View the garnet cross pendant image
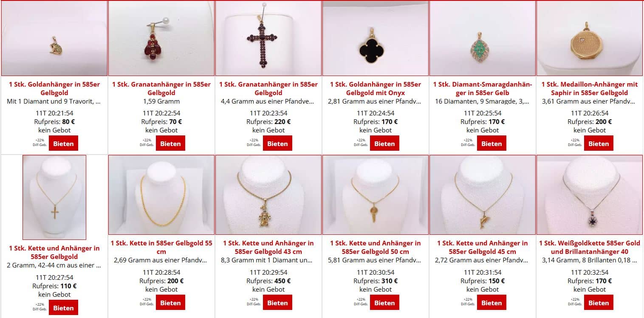This screenshot has height=318, width=644. click(x=268, y=38)
